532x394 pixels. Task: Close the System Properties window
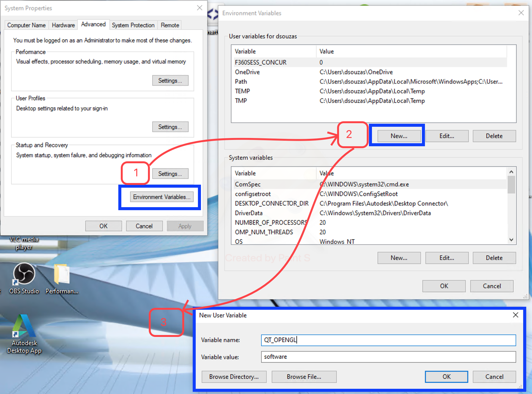point(200,8)
